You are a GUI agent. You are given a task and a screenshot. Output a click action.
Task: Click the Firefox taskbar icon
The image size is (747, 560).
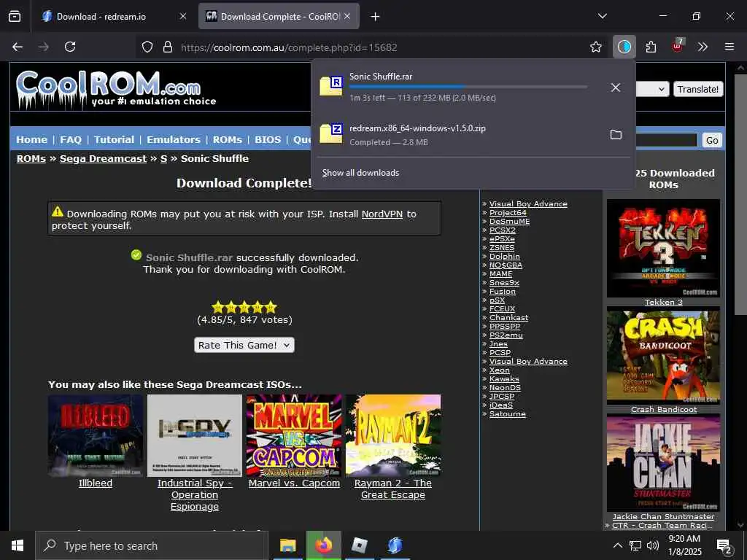click(x=323, y=545)
